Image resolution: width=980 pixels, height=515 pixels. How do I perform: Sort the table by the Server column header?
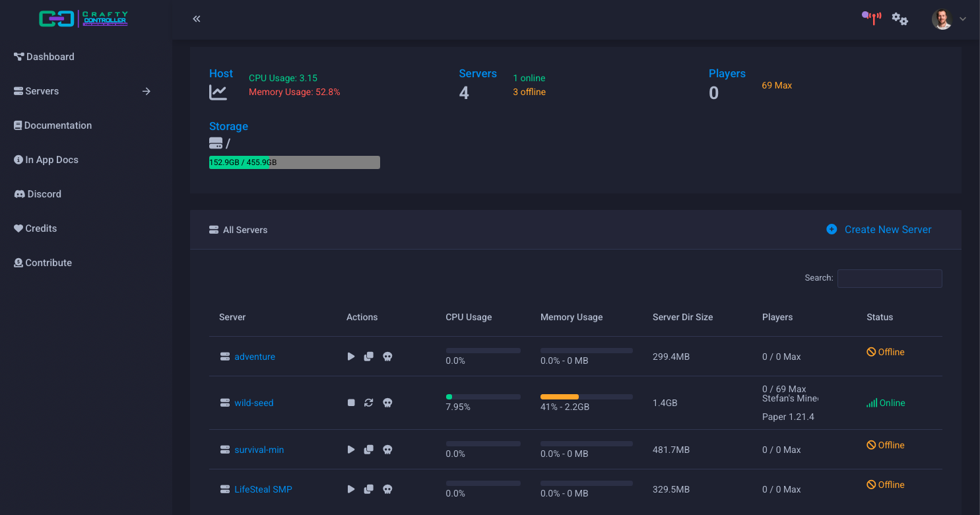pos(232,317)
